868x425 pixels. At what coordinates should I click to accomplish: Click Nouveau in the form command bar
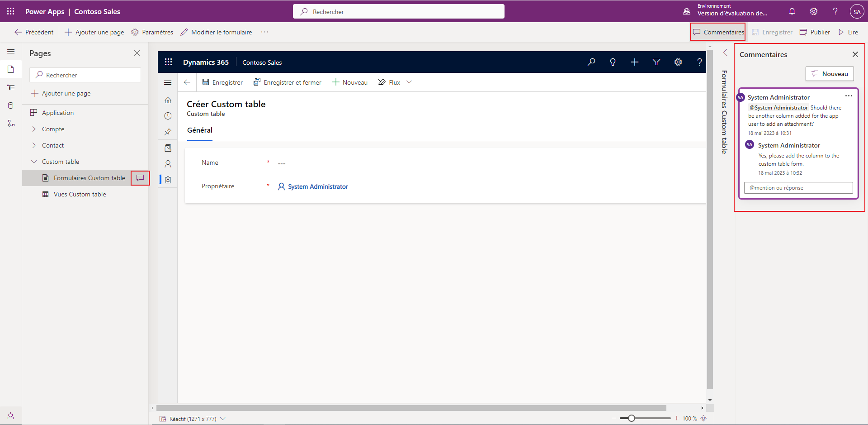(350, 82)
